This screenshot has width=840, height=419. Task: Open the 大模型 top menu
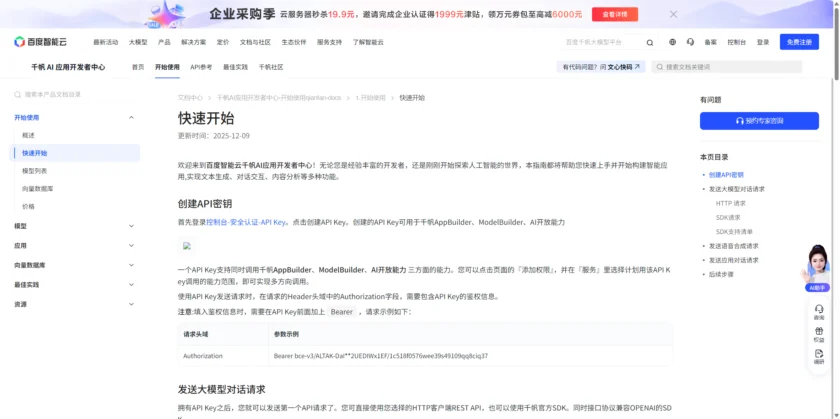138,42
